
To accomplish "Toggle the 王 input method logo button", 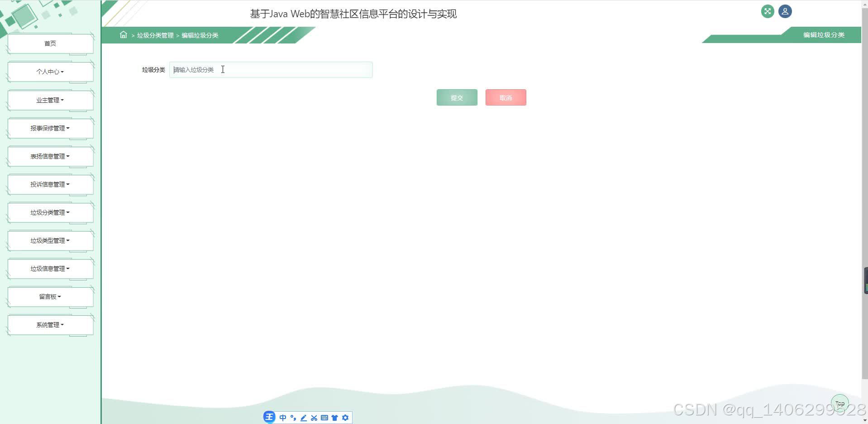I will (x=269, y=417).
